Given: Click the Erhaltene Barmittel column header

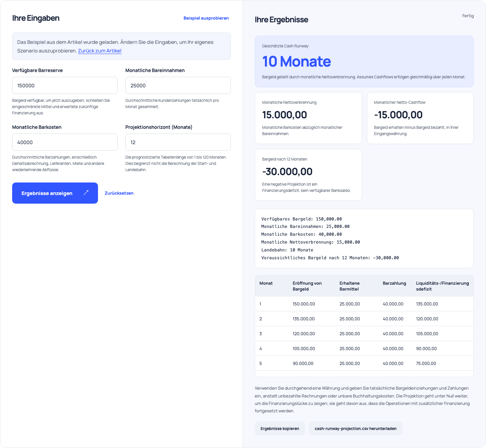Looking at the screenshot, I should tap(350, 286).
